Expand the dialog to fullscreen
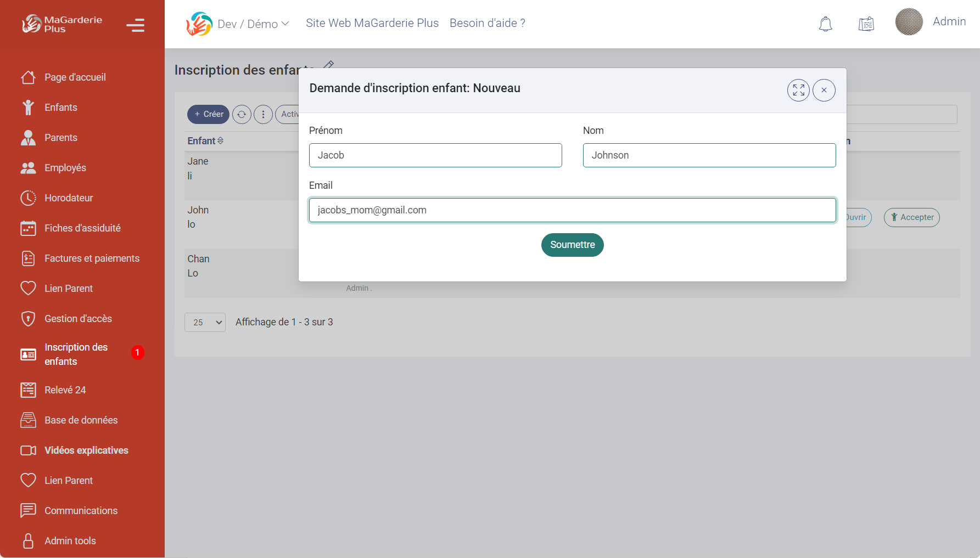The height and width of the screenshot is (558, 980). pyautogui.click(x=798, y=91)
